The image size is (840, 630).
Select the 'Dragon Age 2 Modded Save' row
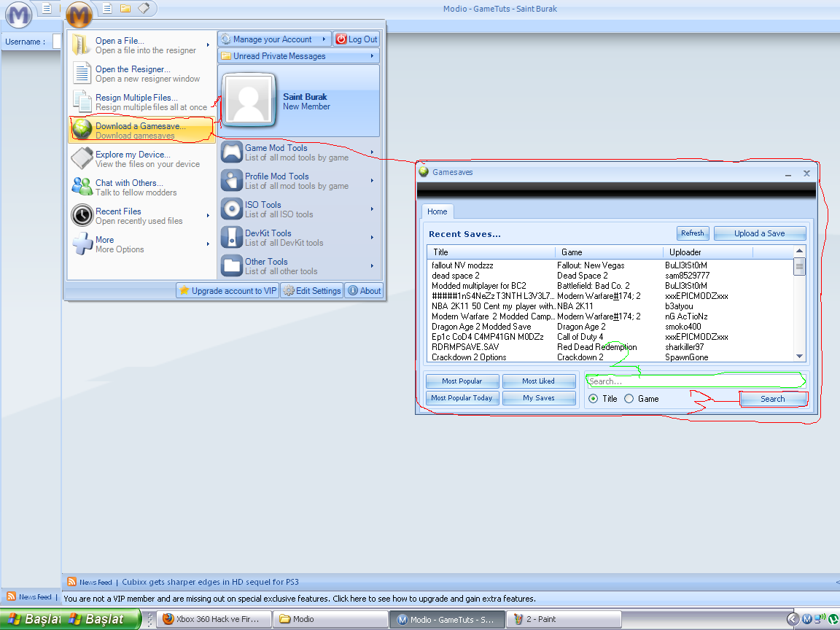coord(611,326)
